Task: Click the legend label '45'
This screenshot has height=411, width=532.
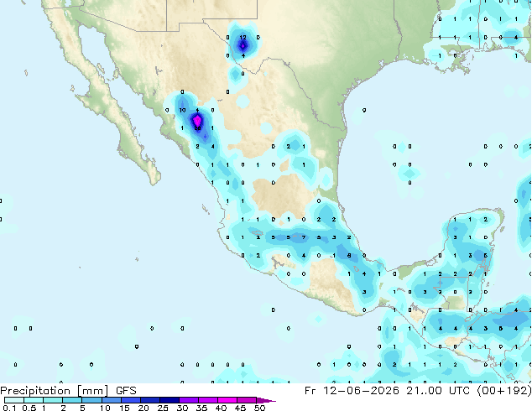Action: 240,408
